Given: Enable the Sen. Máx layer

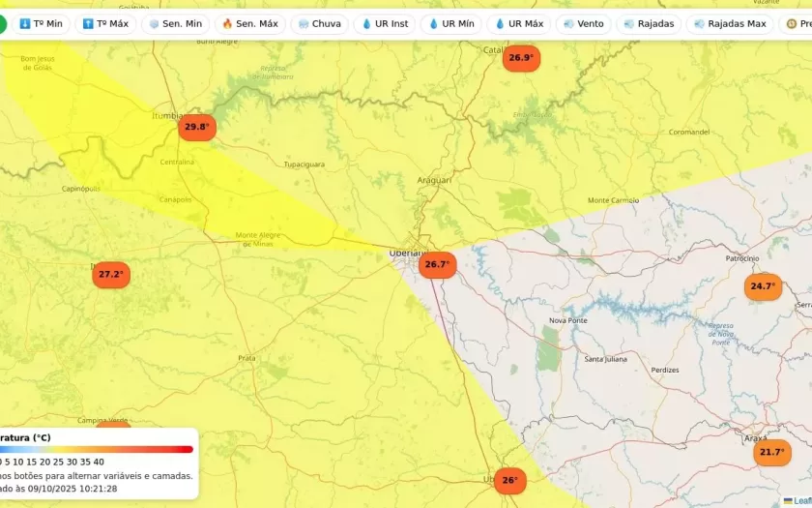Looking at the screenshot, I should click(x=249, y=23).
